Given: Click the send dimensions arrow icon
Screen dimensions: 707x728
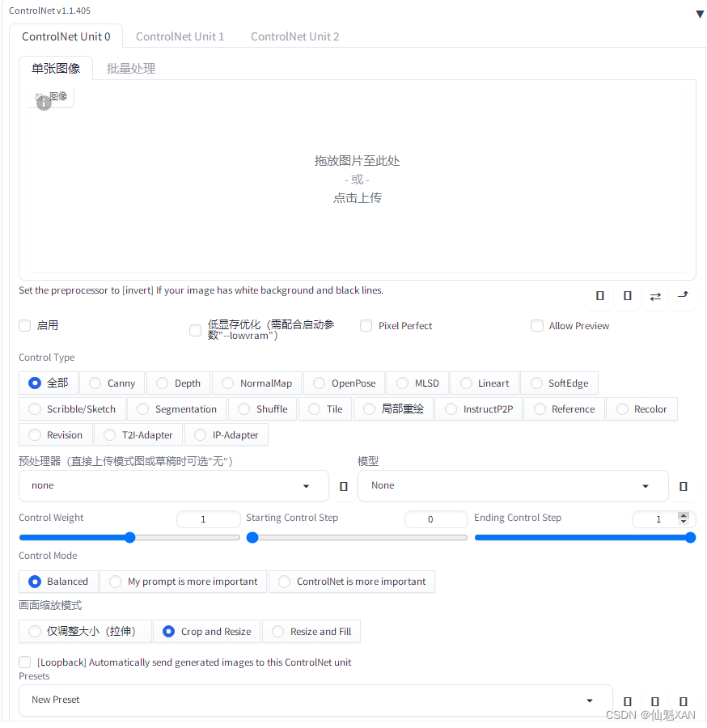Looking at the screenshot, I should [x=655, y=296].
